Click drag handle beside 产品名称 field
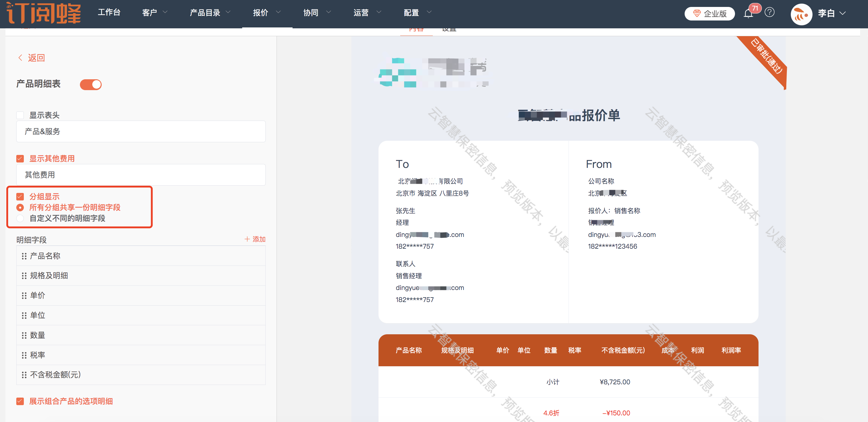 [24, 256]
